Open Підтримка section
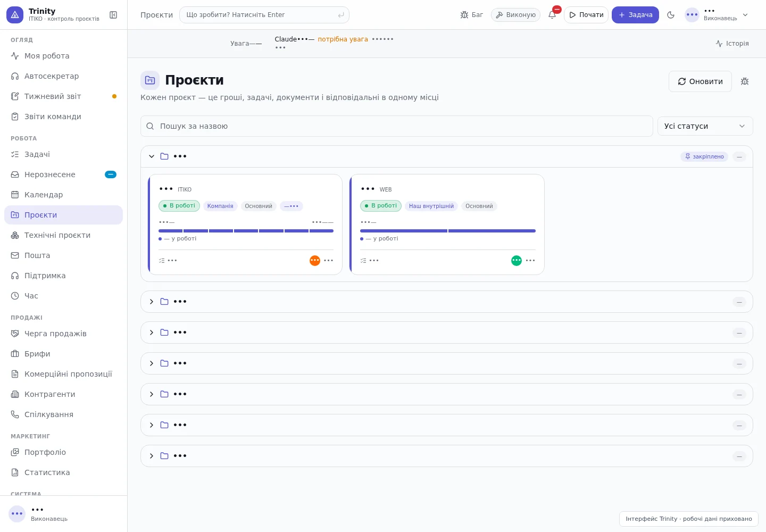Screen dimensions: 766x532 click(x=63, y=276)
